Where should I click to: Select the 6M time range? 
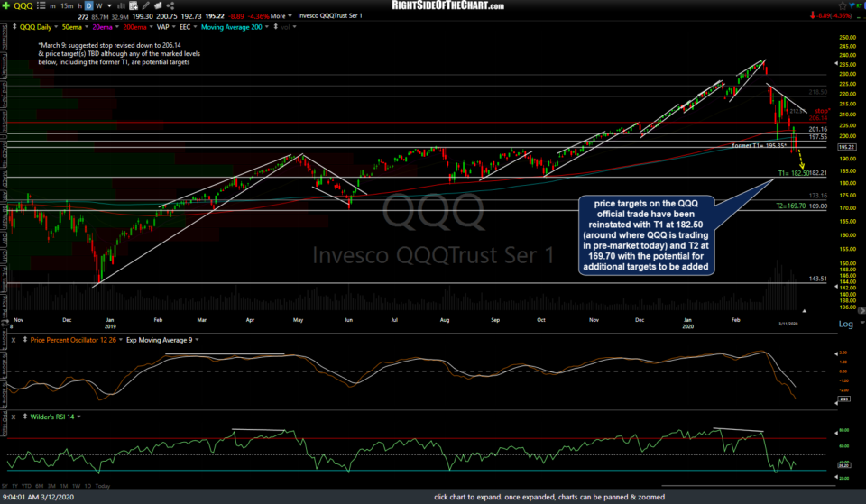pyautogui.click(x=39, y=486)
